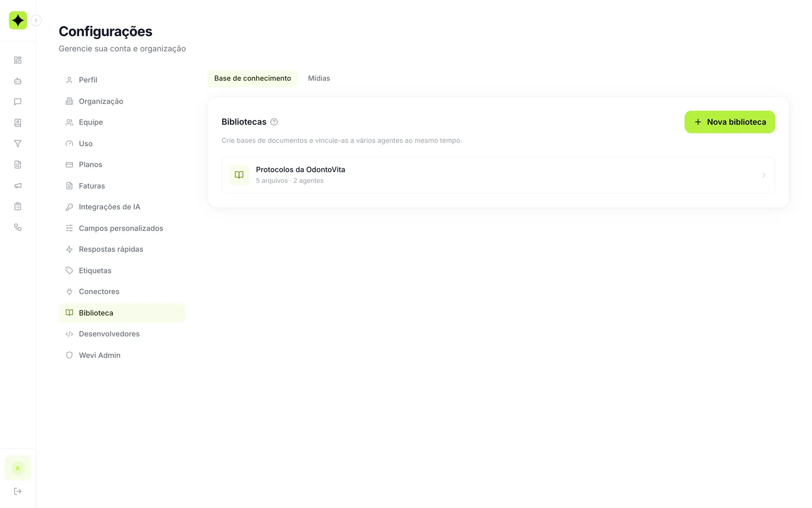This screenshot has width=812, height=508.
Task: Open the Uso settings page
Action: tap(122, 143)
